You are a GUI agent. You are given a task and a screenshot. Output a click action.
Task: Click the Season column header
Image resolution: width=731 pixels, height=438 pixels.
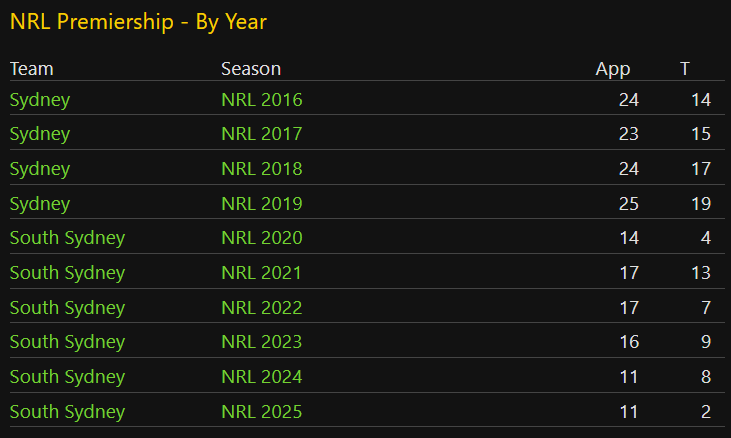coord(251,69)
